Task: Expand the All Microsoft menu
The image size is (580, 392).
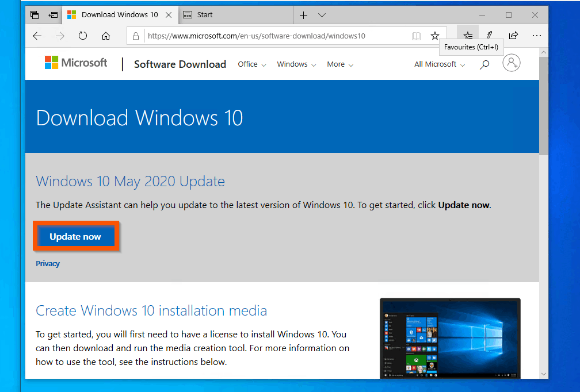Action: point(440,64)
